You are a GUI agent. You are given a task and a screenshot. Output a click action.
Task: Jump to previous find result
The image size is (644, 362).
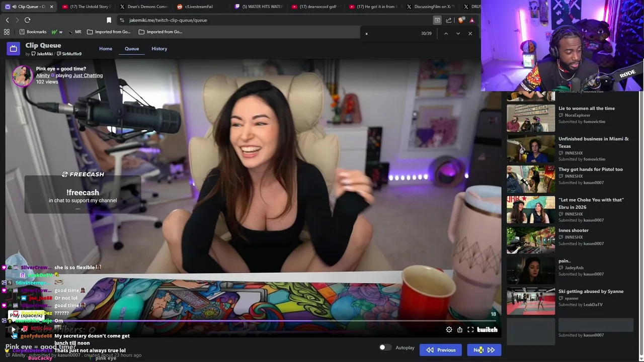446,33
